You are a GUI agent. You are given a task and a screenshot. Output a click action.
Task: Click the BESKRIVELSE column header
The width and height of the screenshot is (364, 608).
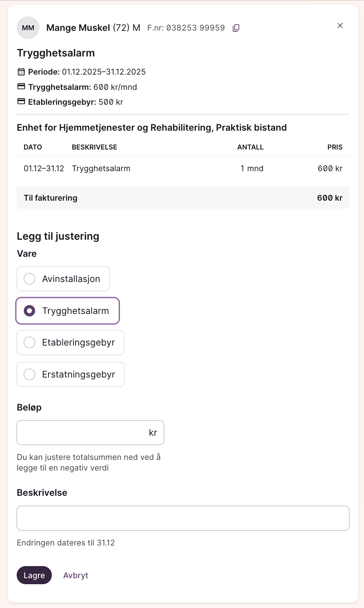click(94, 147)
